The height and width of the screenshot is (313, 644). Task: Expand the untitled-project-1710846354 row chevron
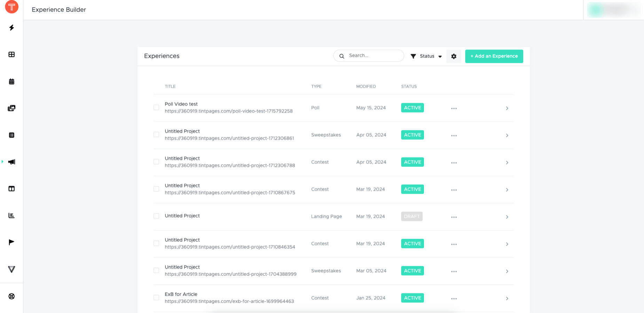pos(507,244)
